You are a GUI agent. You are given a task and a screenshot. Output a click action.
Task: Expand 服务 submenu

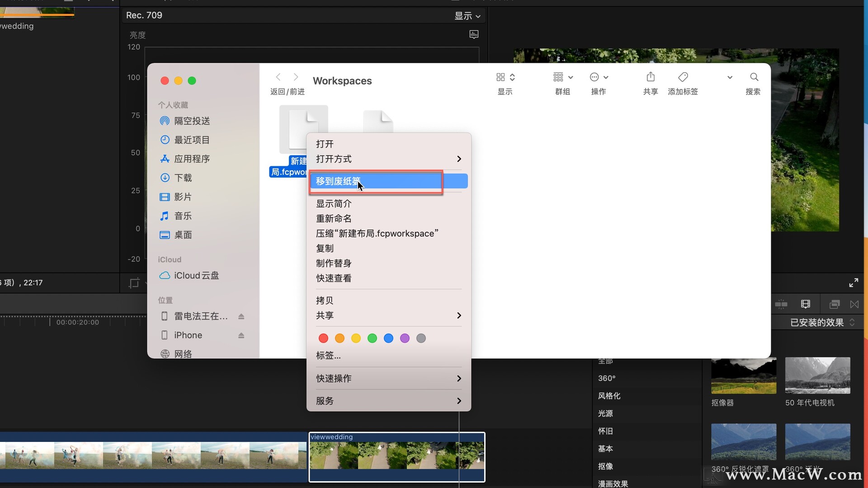(389, 401)
